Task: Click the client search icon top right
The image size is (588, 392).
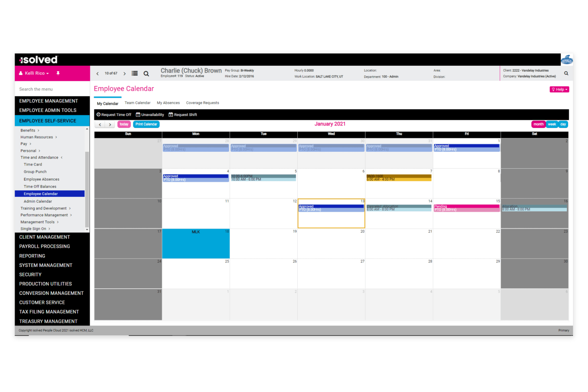Action: [566, 73]
